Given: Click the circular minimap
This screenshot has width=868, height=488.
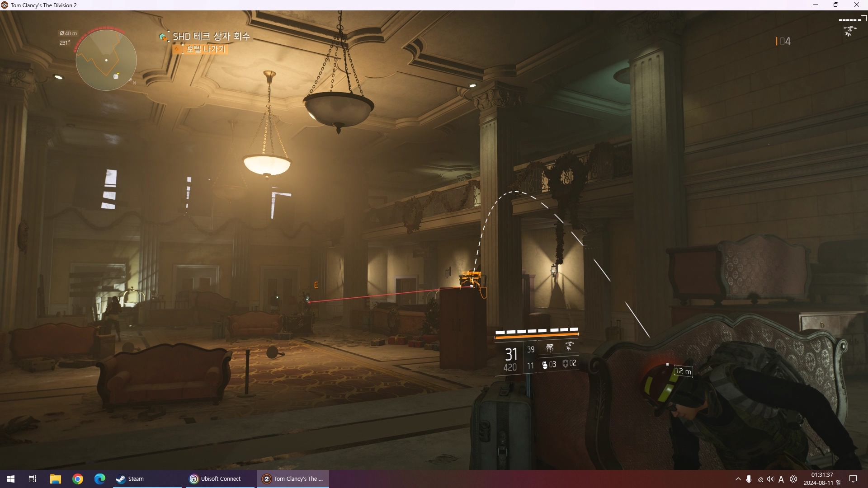Looking at the screenshot, I should click(106, 60).
